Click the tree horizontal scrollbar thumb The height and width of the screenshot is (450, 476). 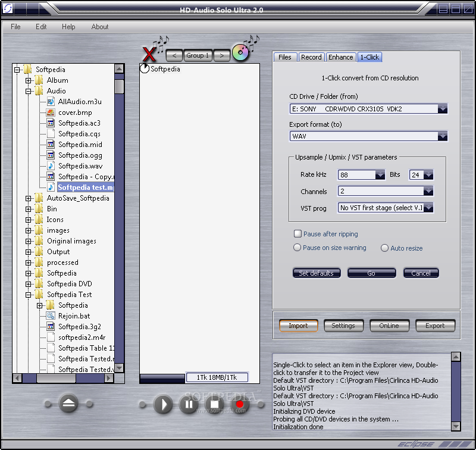56,378
